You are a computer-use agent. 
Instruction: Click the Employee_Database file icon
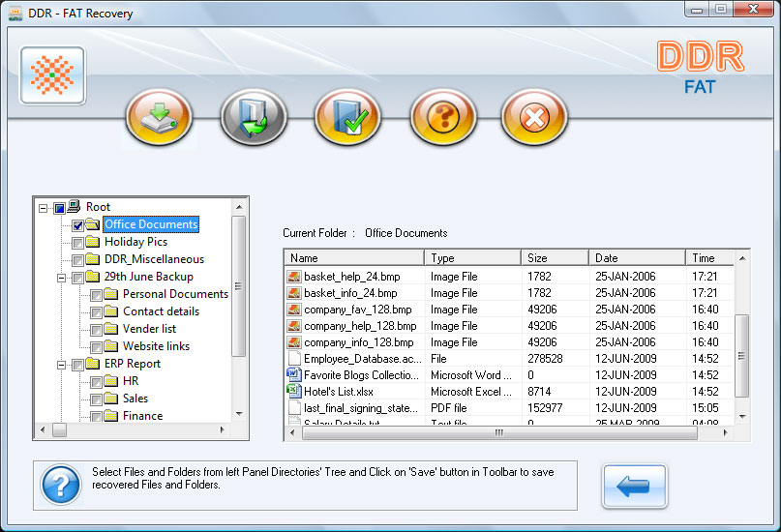tap(294, 358)
